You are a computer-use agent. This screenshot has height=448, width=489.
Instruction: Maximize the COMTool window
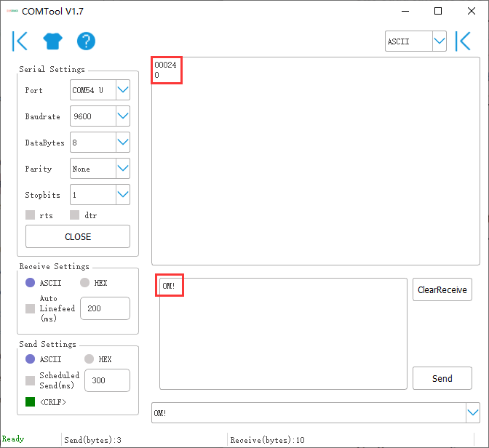[x=438, y=11]
